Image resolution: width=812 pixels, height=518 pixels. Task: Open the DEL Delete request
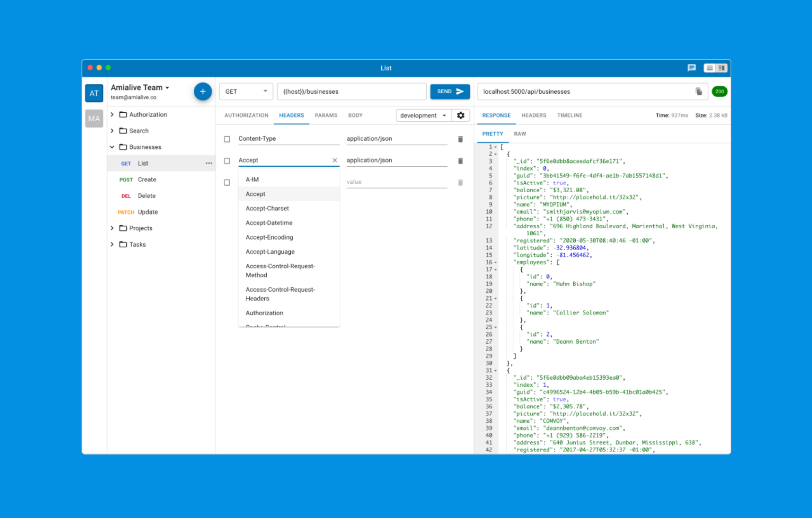click(161, 196)
